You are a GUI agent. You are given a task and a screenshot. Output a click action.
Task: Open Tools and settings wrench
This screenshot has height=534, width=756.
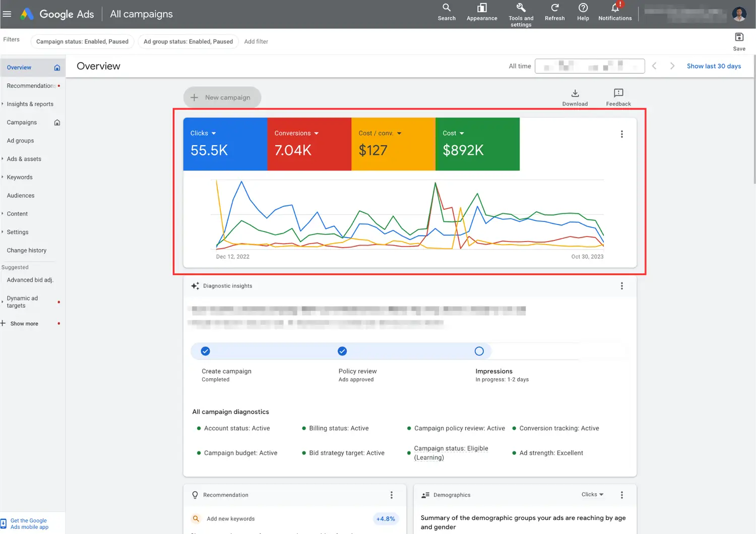point(521,8)
